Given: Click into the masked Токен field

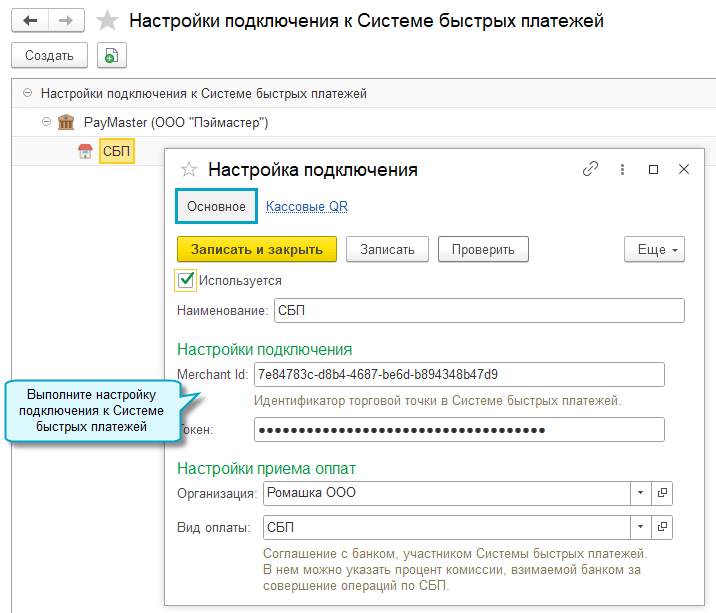Looking at the screenshot, I should tap(459, 430).
